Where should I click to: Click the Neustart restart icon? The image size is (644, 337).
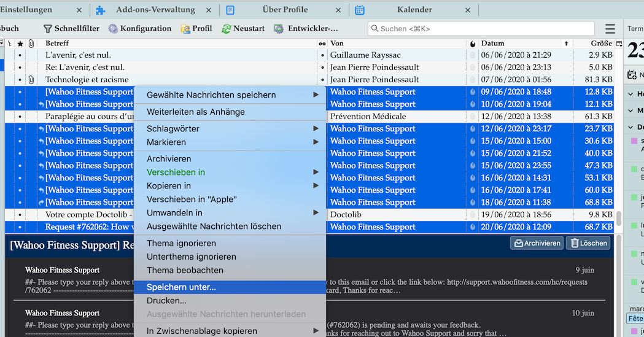(x=227, y=29)
